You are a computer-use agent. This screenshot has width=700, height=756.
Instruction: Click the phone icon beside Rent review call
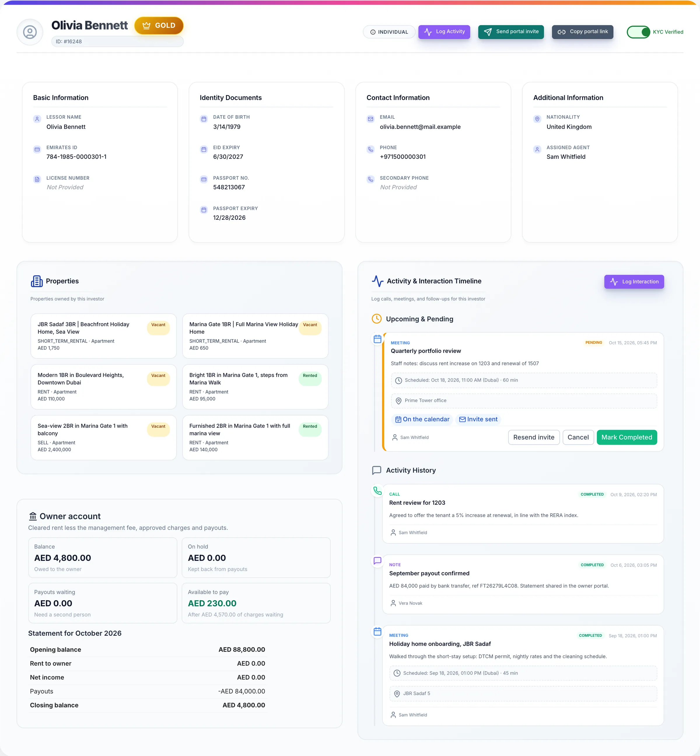(x=377, y=491)
